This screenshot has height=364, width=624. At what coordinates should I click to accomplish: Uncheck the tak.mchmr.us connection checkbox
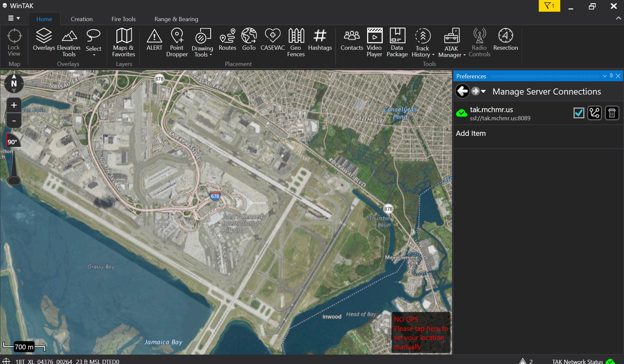[x=578, y=113]
